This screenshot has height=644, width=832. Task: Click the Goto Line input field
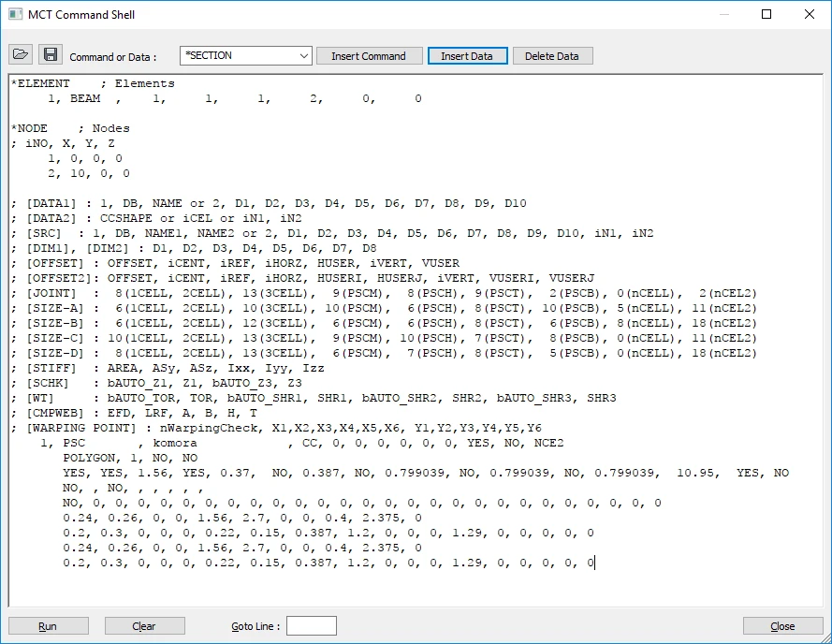pos(312,626)
